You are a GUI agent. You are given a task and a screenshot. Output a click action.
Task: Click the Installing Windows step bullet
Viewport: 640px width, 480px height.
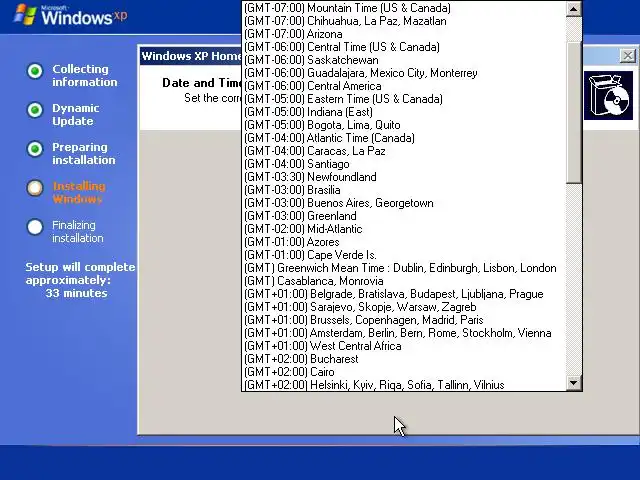pyautogui.click(x=35, y=188)
